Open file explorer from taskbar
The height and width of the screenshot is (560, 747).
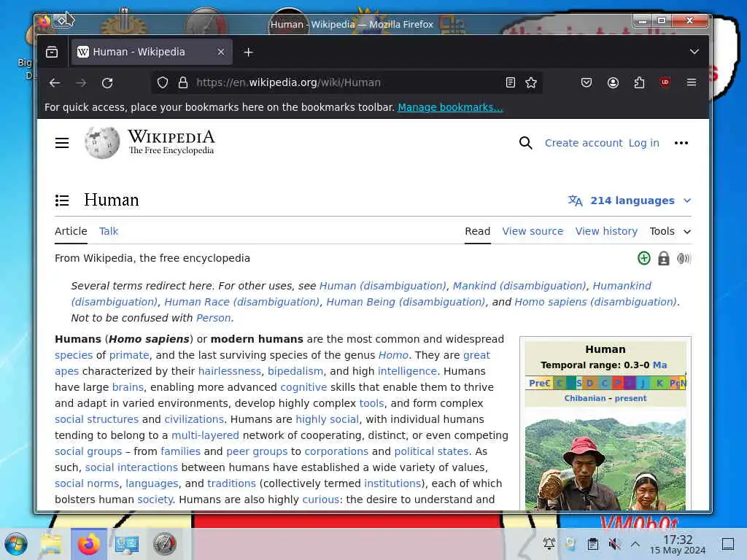(50, 544)
